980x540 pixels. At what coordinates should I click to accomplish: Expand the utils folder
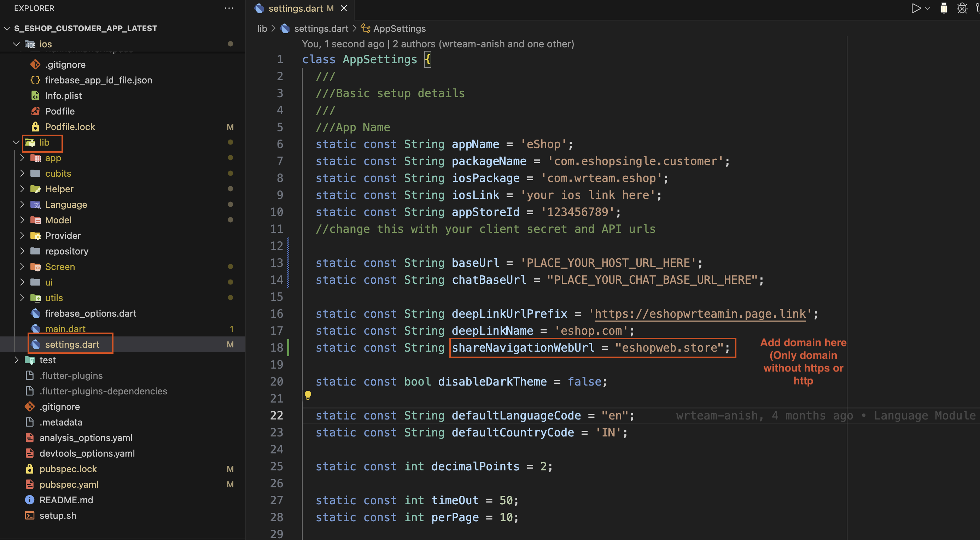click(22, 298)
